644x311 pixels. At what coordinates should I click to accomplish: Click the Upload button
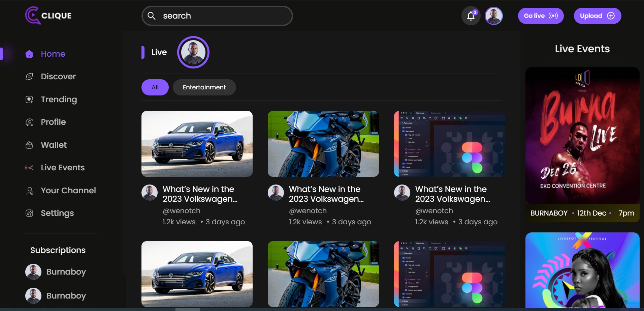[x=598, y=16]
